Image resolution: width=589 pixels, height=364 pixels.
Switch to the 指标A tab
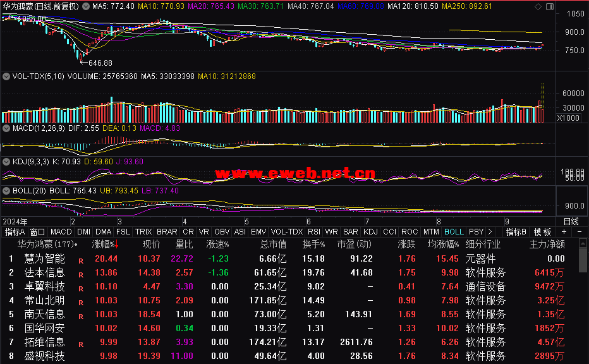(15, 232)
